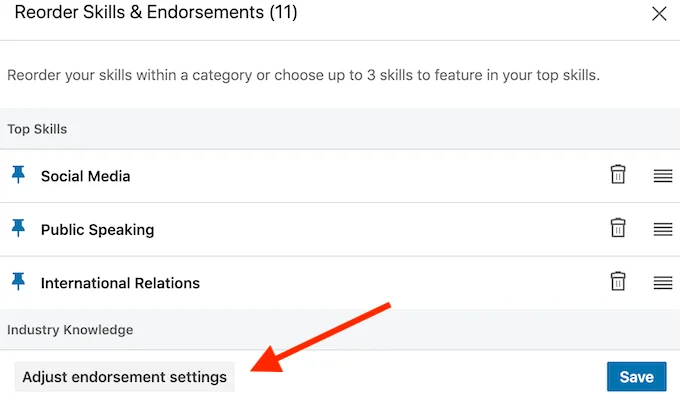Unpin the Public Speaking skill

coord(17,229)
